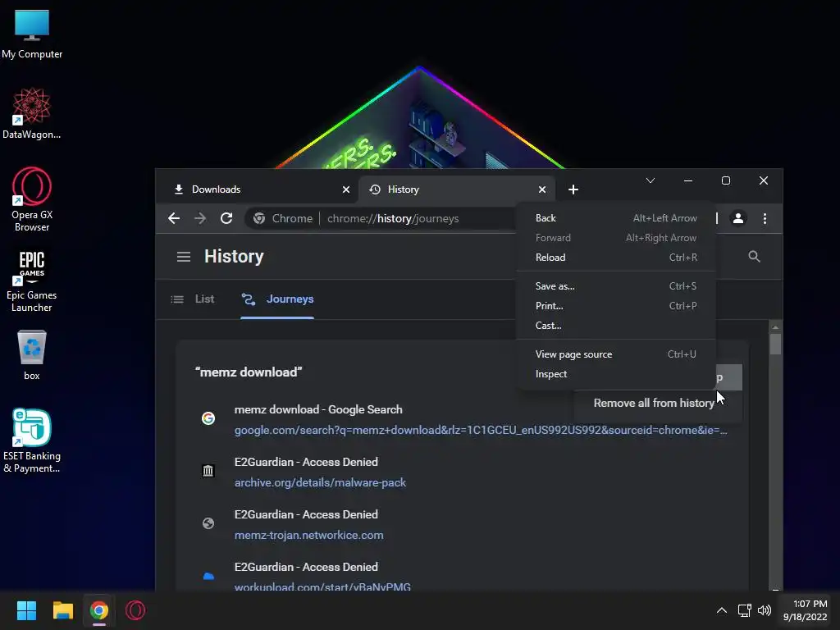840x630 pixels.
Task: Open memz-trojan.networkice.com link
Action: 308,535
